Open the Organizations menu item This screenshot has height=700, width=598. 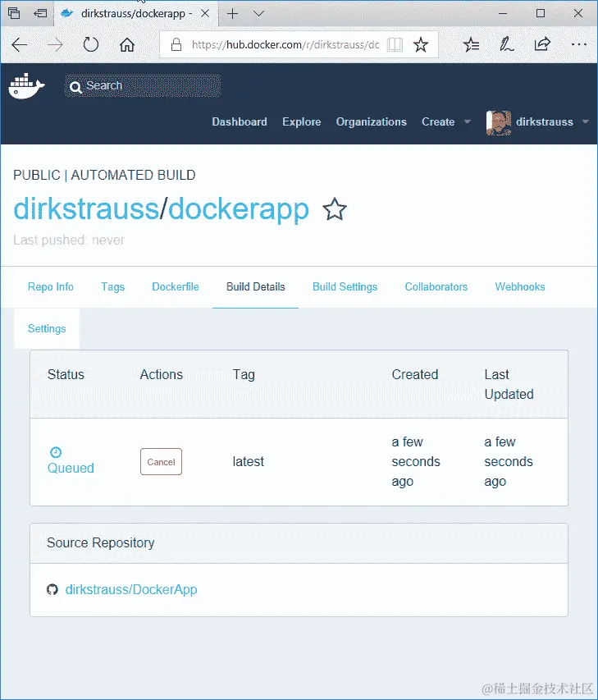point(372,122)
